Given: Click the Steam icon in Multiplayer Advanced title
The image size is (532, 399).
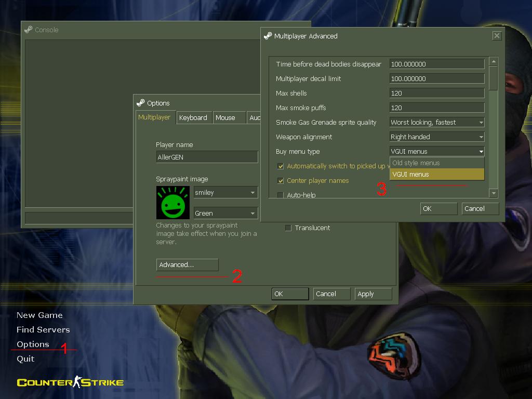Looking at the screenshot, I should (x=268, y=36).
